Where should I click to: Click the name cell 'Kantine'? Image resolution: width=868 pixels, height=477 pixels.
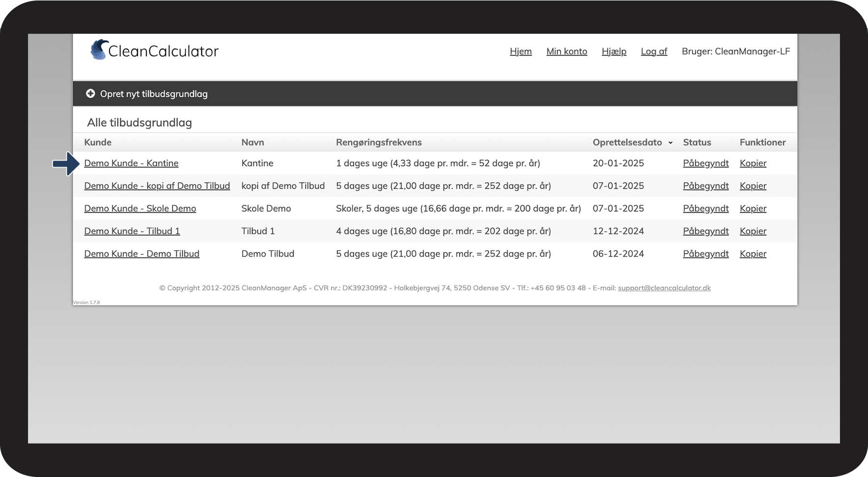[x=257, y=163]
